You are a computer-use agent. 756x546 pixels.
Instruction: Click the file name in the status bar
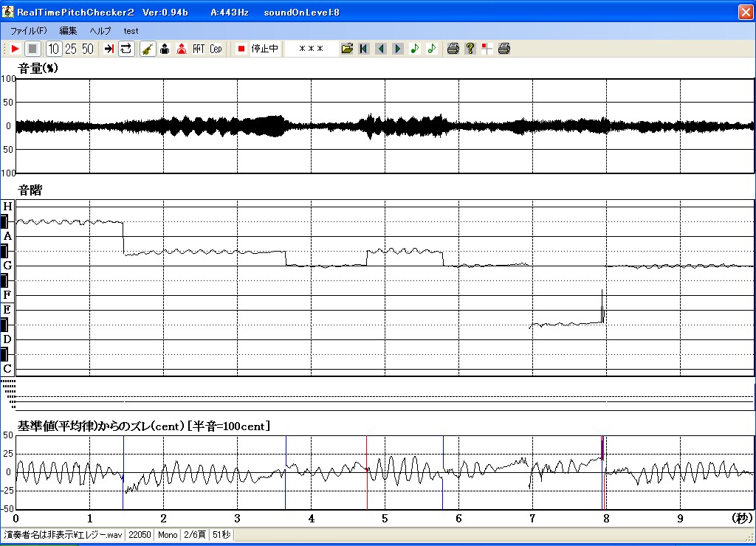tap(63, 535)
